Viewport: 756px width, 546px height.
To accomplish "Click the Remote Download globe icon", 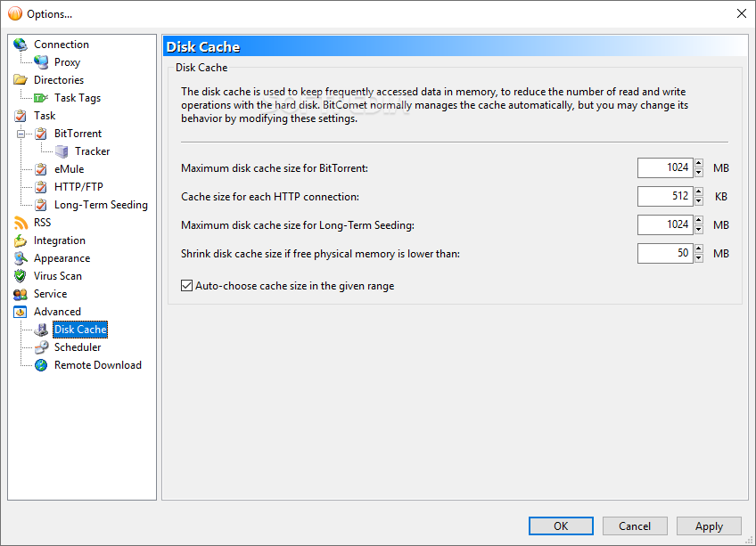I will coord(41,365).
